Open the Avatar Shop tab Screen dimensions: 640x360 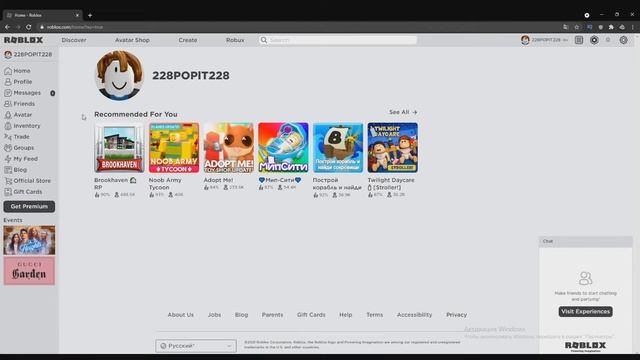132,40
